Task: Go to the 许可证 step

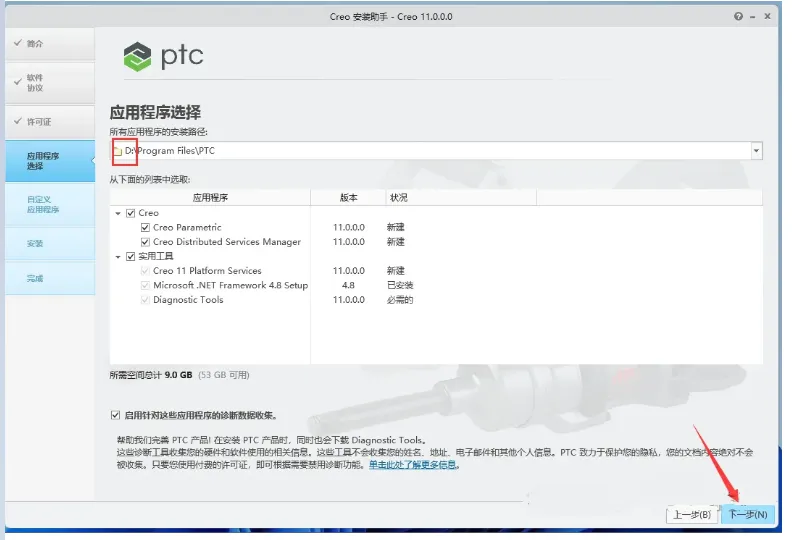Action: (x=50, y=122)
